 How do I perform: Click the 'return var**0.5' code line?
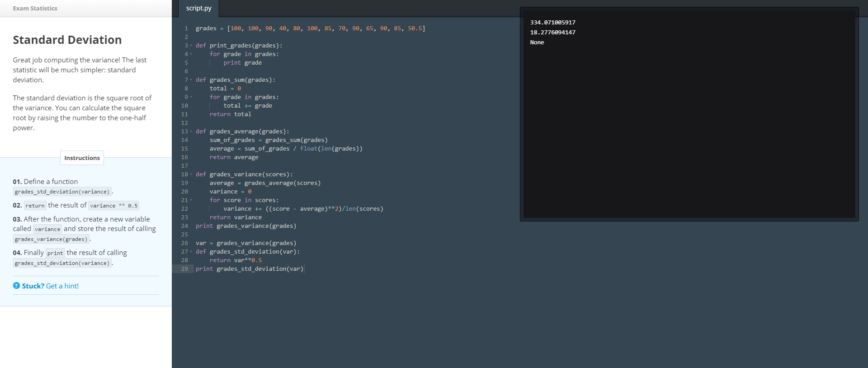[236, 260]
